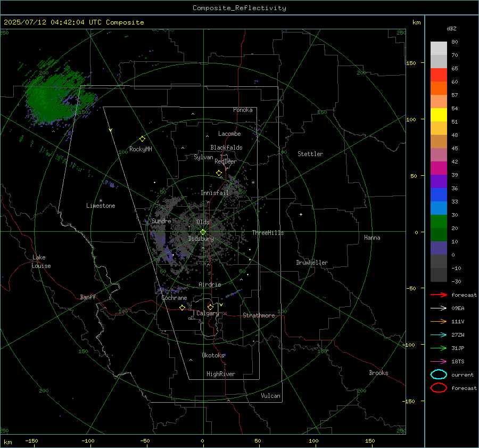Click the yellow diamond marker beside RockyMH

pyautogui.click(x=142, y=139)
